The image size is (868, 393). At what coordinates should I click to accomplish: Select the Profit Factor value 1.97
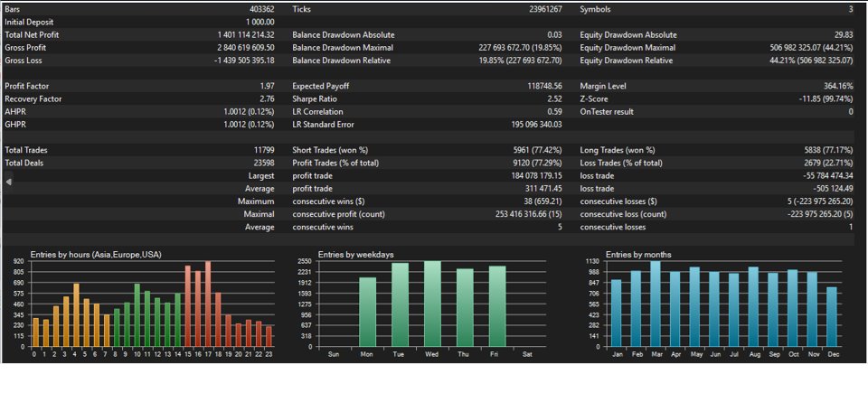click(267, 87)
